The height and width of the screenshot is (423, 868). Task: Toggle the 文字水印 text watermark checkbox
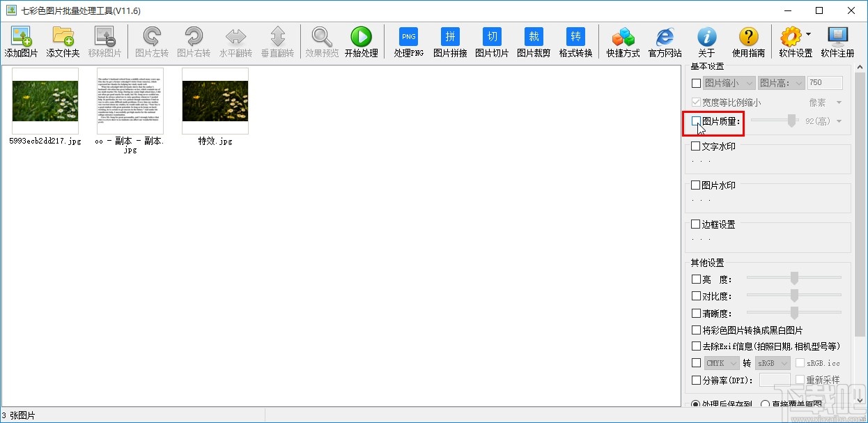pos(696,146)
